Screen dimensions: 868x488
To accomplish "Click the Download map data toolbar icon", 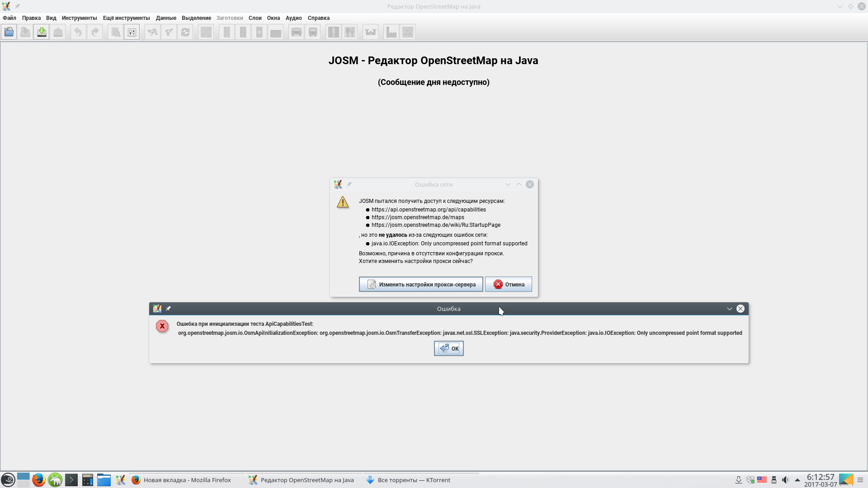I will 42,32.
